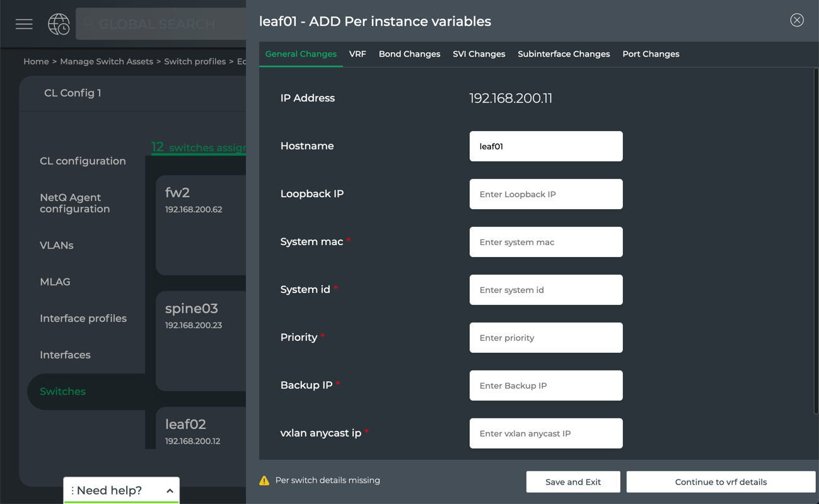The width and height of the screenshot is (819, 504).
Task: Click the warning triangle icon
Action: tap(264, 481)
